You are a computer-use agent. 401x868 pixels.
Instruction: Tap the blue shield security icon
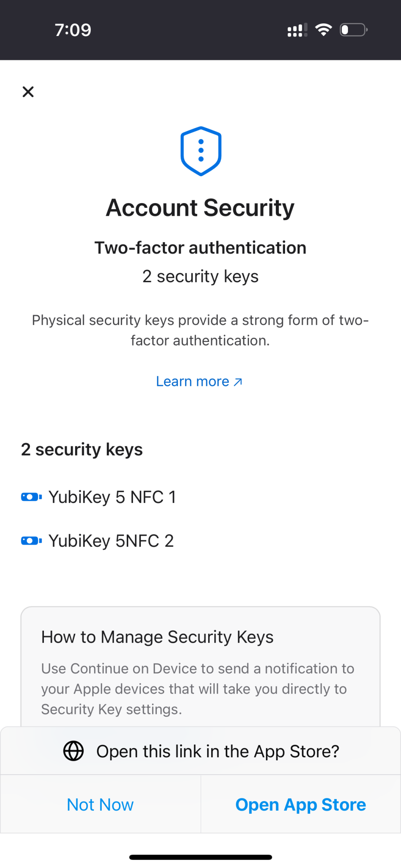pos(201,151)
